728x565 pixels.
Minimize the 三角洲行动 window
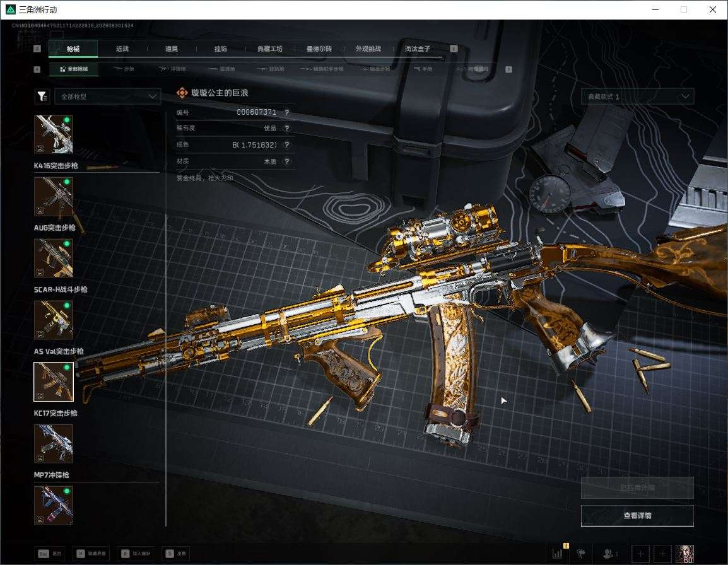[x=655, y=9]
